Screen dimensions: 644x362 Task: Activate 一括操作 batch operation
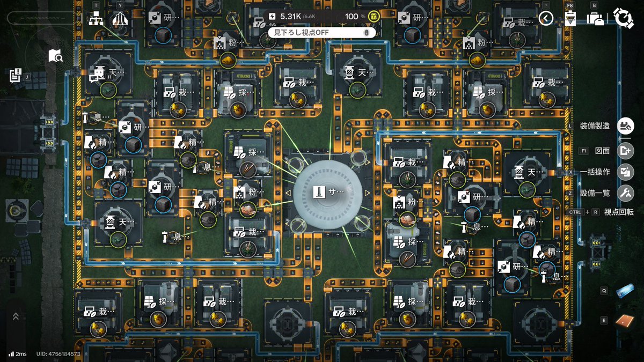pyautogui.click(x=625, y=172)
